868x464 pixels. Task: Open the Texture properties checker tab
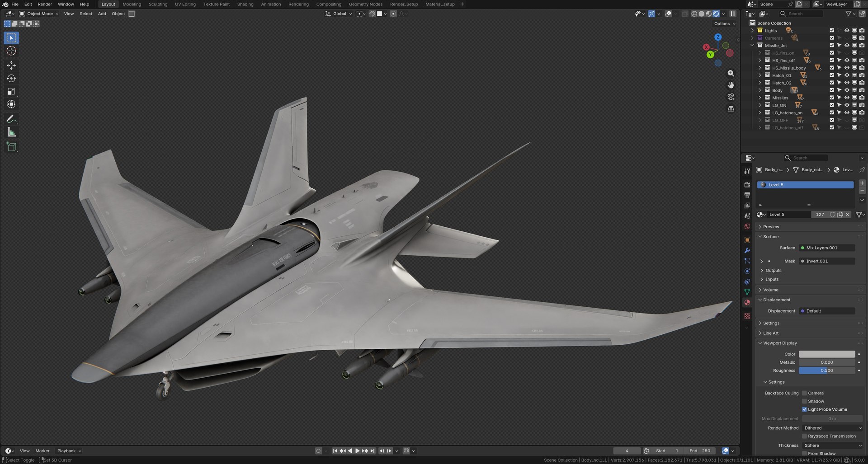pyautogui.click(x=747, y=316)
